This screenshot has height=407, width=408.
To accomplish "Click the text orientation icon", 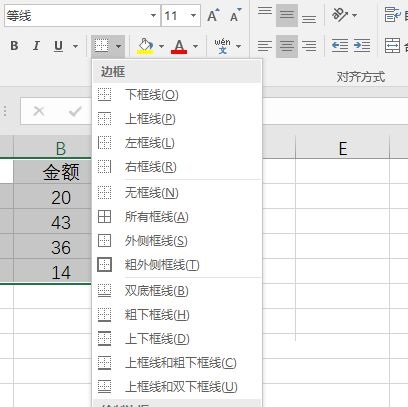I will 340,15.
